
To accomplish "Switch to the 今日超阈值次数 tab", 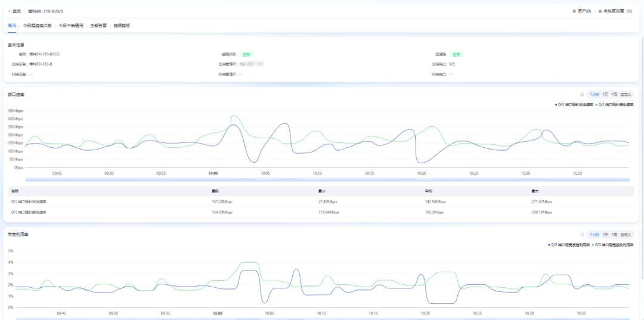I will (38, 26).
